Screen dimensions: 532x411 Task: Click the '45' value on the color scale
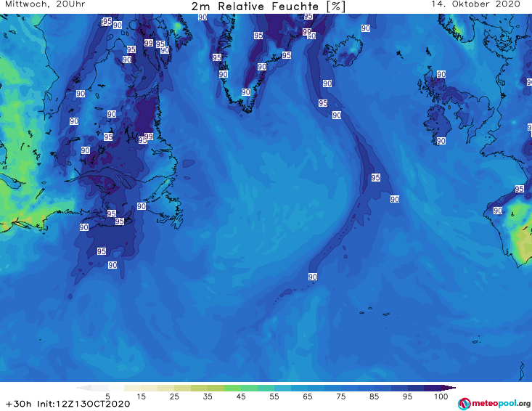pyautogui.click(x=241, y=396)
